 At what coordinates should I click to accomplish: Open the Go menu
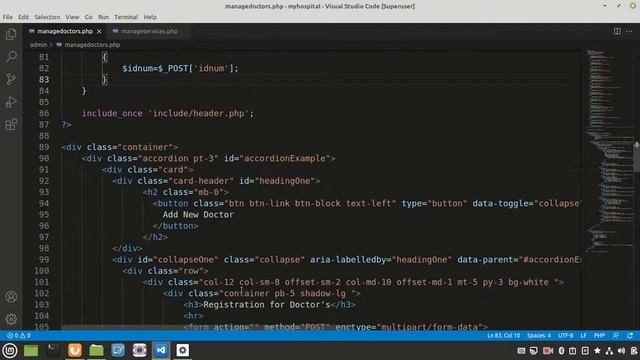(x=89, y=17)
